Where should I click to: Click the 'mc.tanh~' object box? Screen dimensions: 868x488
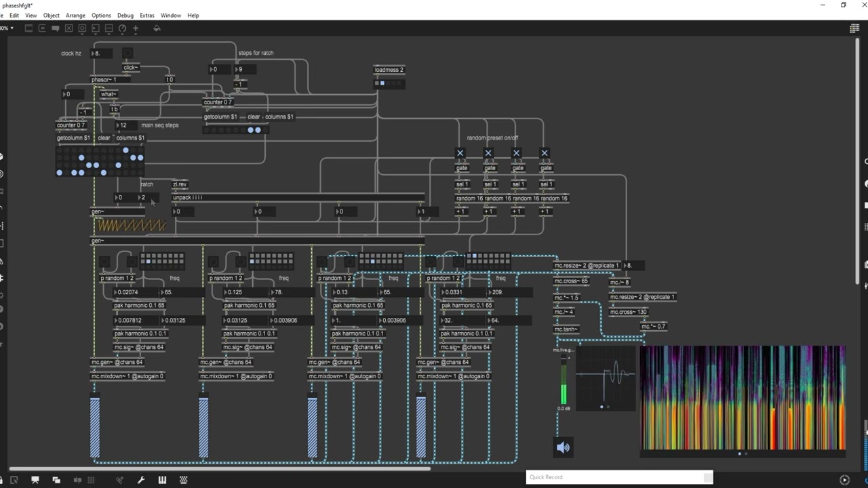tap(566, 329)
